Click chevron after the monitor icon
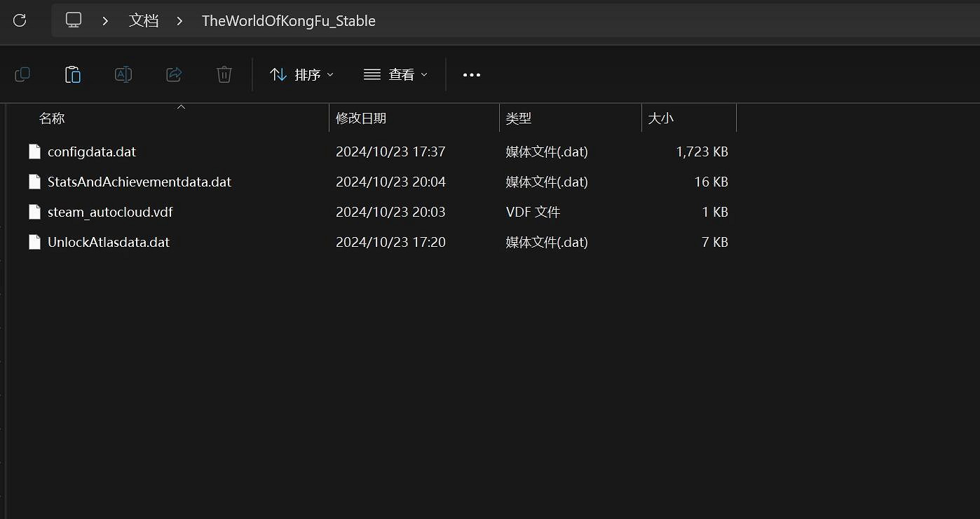Image resolution: width=980 pixels, height=519 pixels. tap(105, 21)
